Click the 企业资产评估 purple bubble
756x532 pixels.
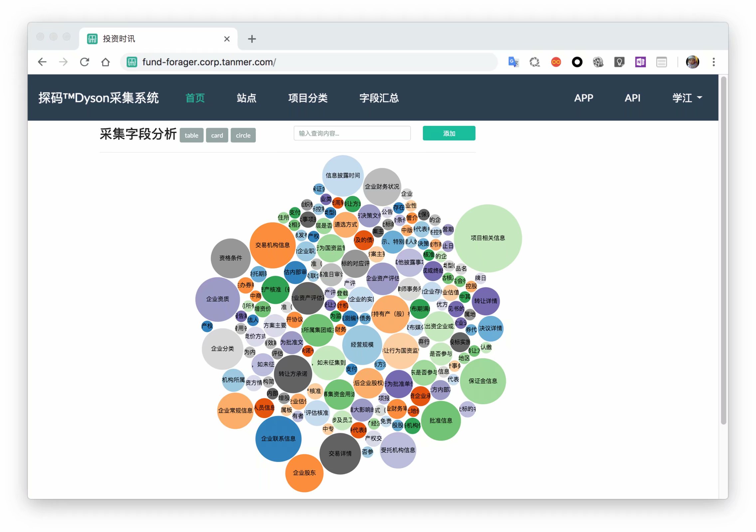point(382,279)
